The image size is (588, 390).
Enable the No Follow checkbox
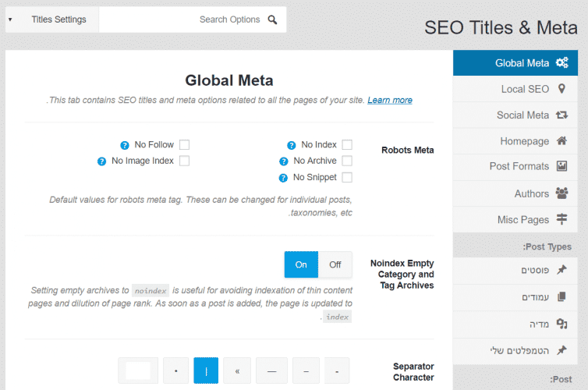(184, 145)
